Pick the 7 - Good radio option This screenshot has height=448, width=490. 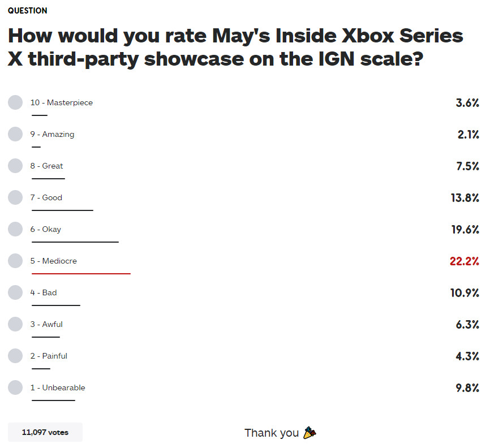point(15,197)
